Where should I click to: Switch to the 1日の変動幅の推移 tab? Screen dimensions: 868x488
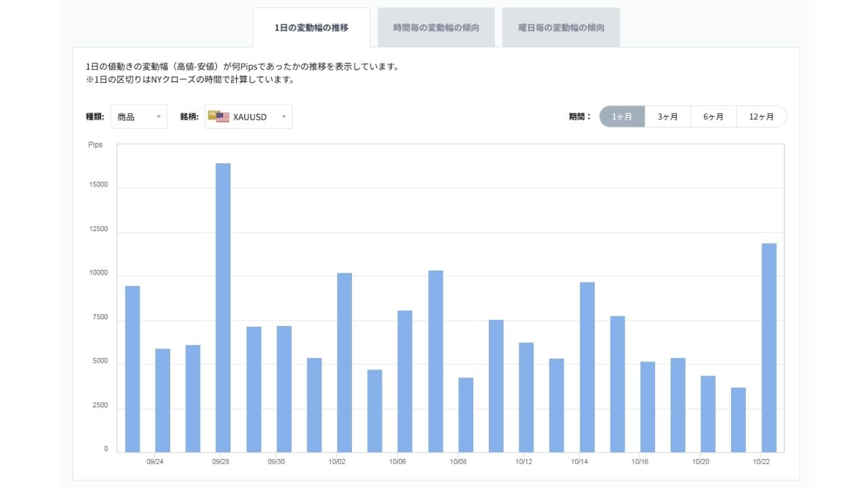tap(311, 28)
